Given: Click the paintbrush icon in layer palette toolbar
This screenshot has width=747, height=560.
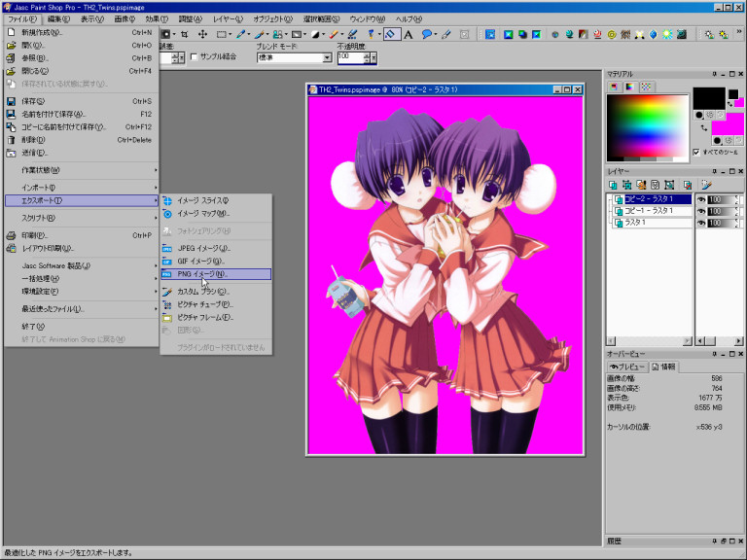Looking at the screenshot, I should [x=706, y=185].
